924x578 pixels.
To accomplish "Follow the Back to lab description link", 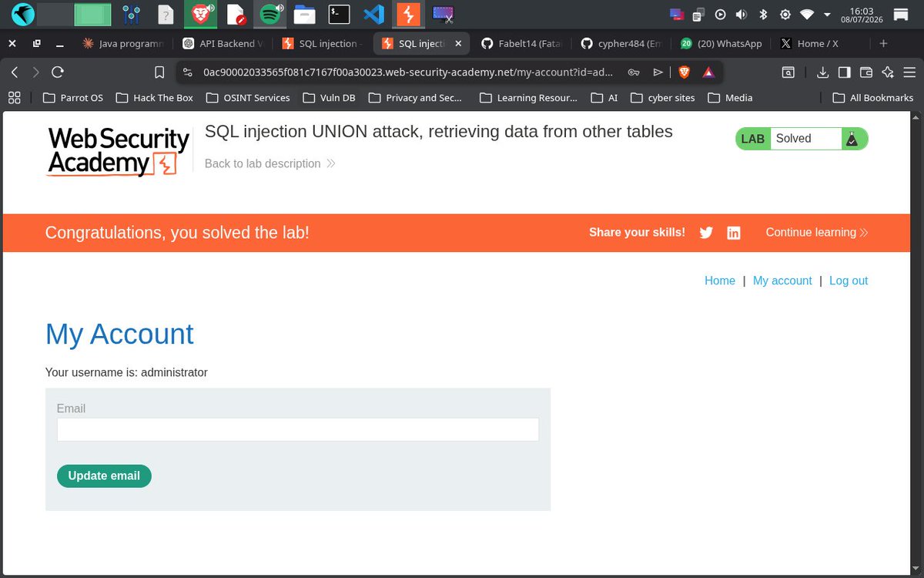I will point(269,163).
